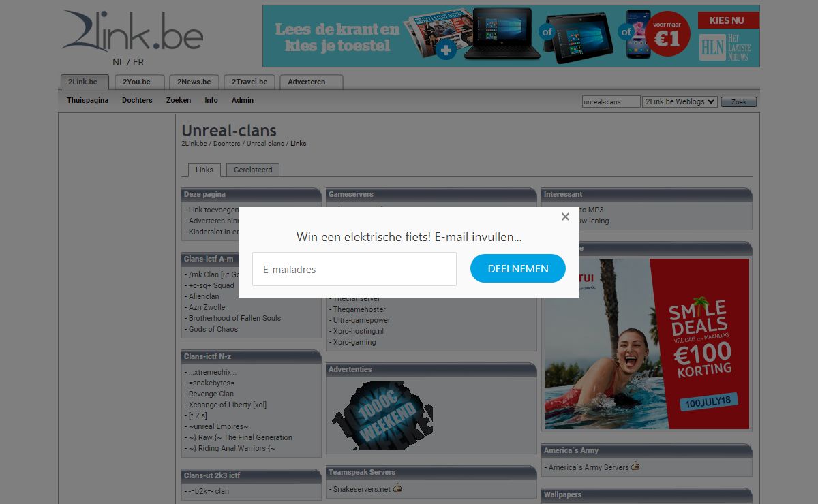
Task: Open the America's Army Servers link
Action: click(x=589, y=467)
